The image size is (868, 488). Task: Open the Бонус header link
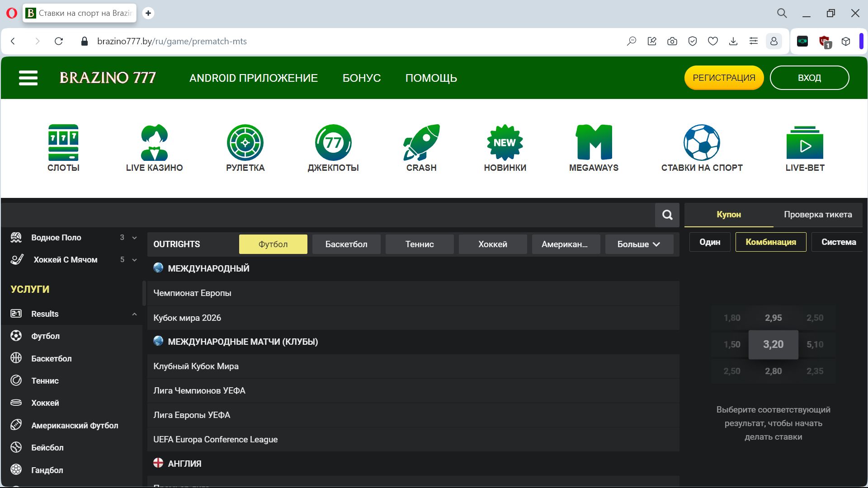tap(362, 78)
